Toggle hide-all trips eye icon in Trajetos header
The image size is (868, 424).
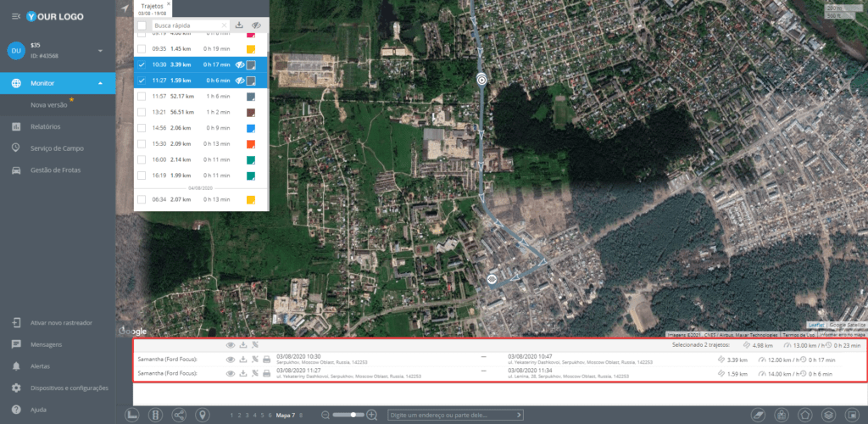pyautogui.click(x=255, y=25)
